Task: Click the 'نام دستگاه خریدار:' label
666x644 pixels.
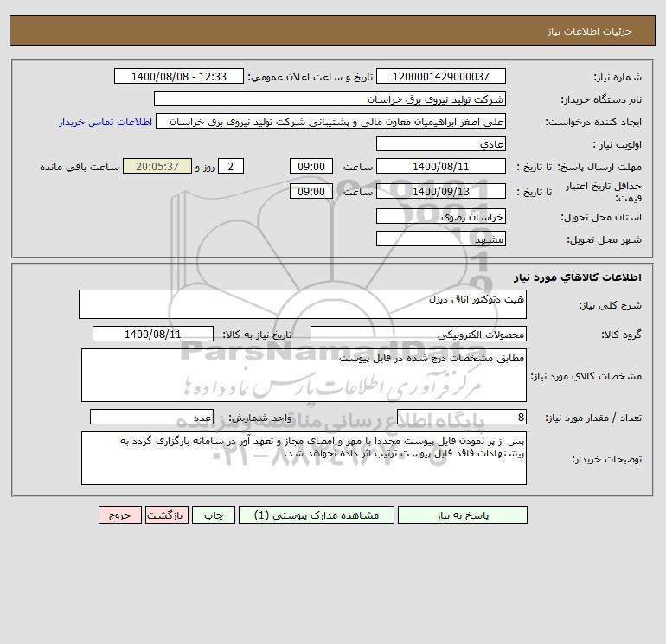Action: 601,99
